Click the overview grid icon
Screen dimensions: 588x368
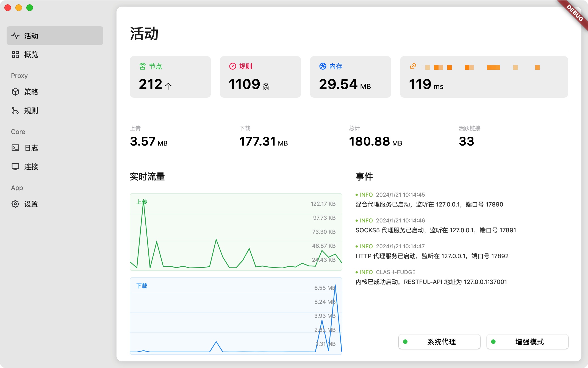coord(15,54)
